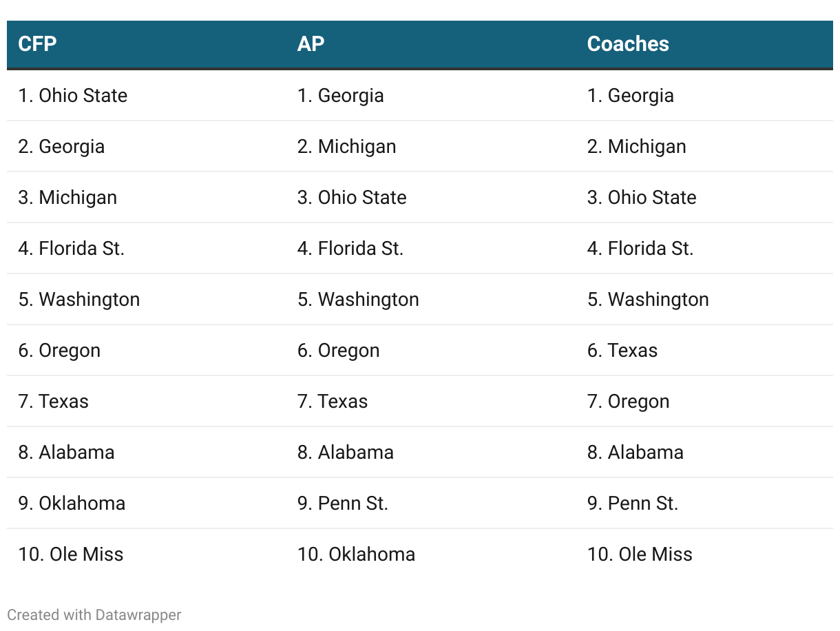Viewport: 840px width, 631px height.
Task: Click 10. Oklahoma in the AP column
Action: [x=356, y=554]
